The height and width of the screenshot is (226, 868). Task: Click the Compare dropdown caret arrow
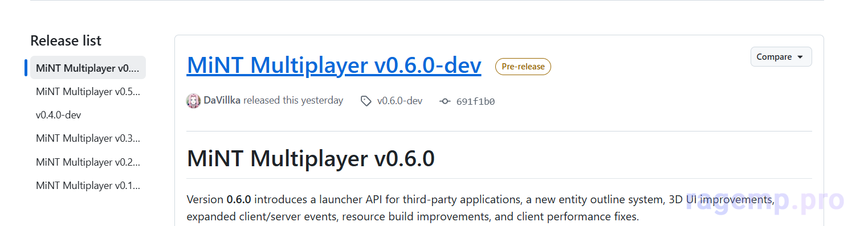click(x=800, y=57)
